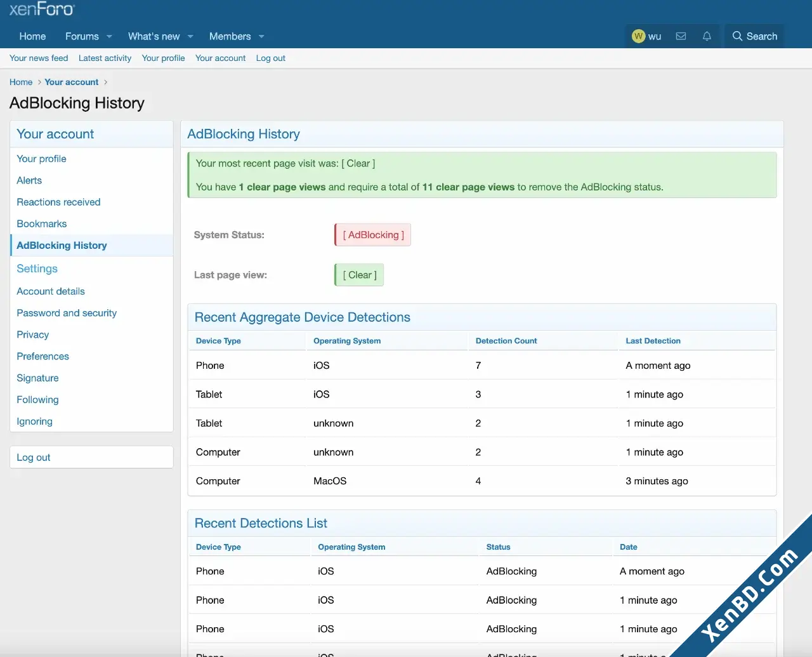Click the MacOS operating system cell

pos(330,481)
